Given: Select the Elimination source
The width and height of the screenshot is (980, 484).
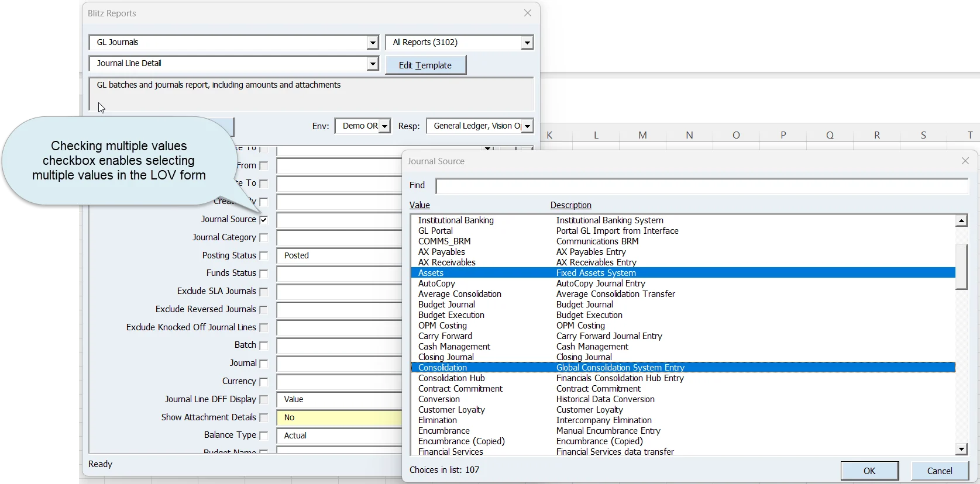Looking at the screenshot, I should click(683, 420).
